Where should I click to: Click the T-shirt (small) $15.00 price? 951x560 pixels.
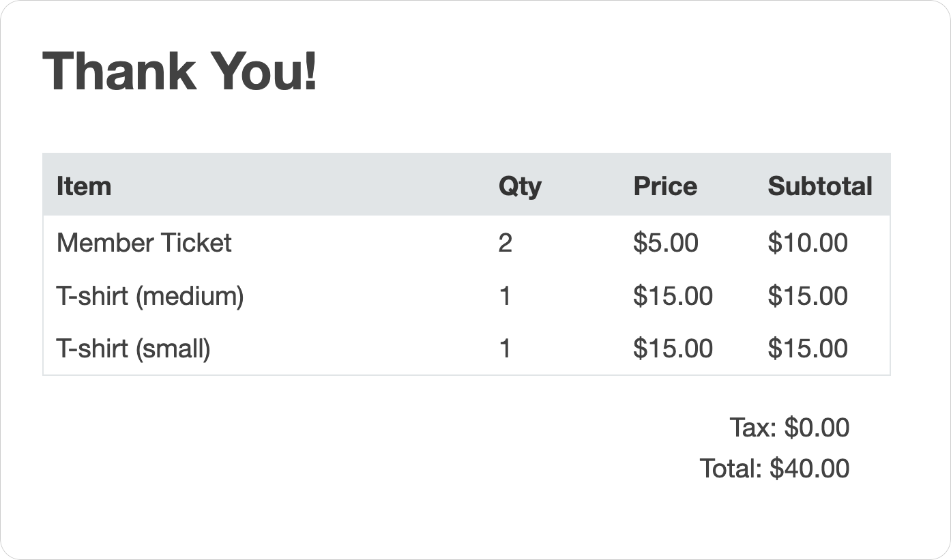coord(673,349)
